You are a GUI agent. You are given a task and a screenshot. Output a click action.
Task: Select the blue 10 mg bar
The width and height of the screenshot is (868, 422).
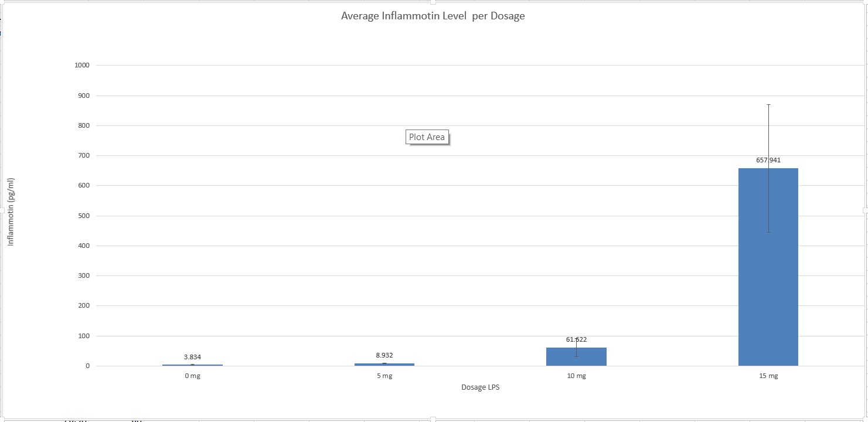click(x=576, y=358)
